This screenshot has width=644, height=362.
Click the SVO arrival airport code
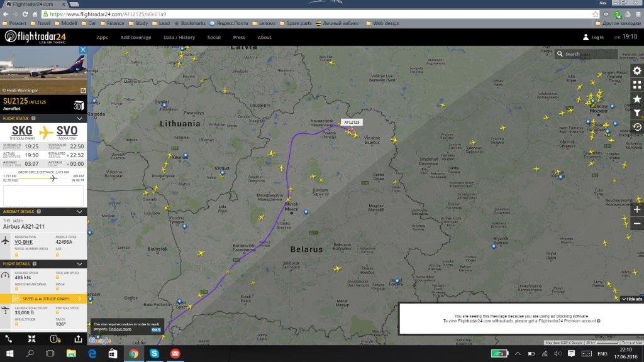coord(67,131)
